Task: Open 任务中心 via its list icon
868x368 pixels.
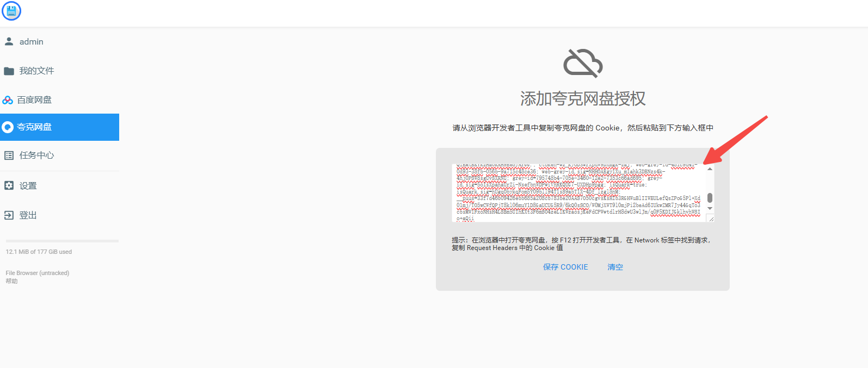Action: 9,155
